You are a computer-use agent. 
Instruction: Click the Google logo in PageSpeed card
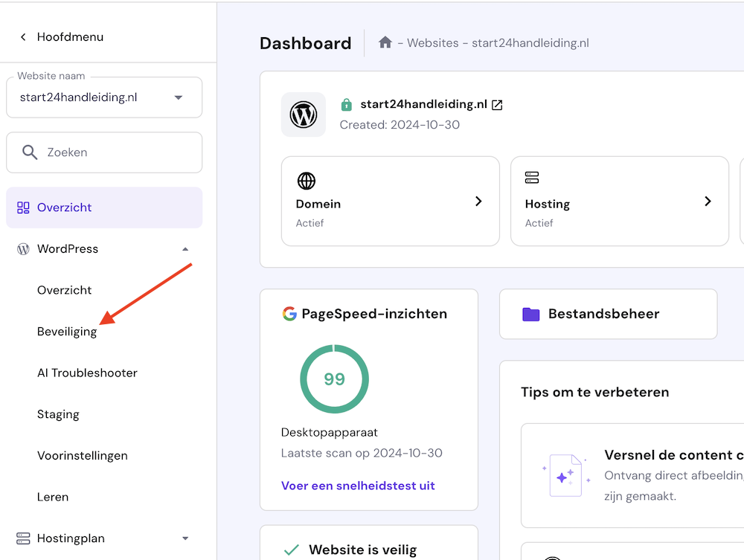[x=289, y=314]
